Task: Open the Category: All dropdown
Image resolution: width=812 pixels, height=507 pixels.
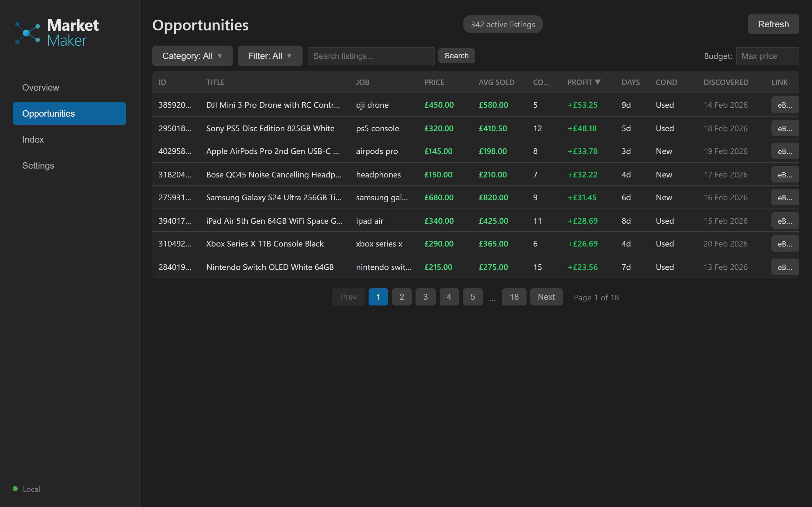Action: [x=192, y=56]
